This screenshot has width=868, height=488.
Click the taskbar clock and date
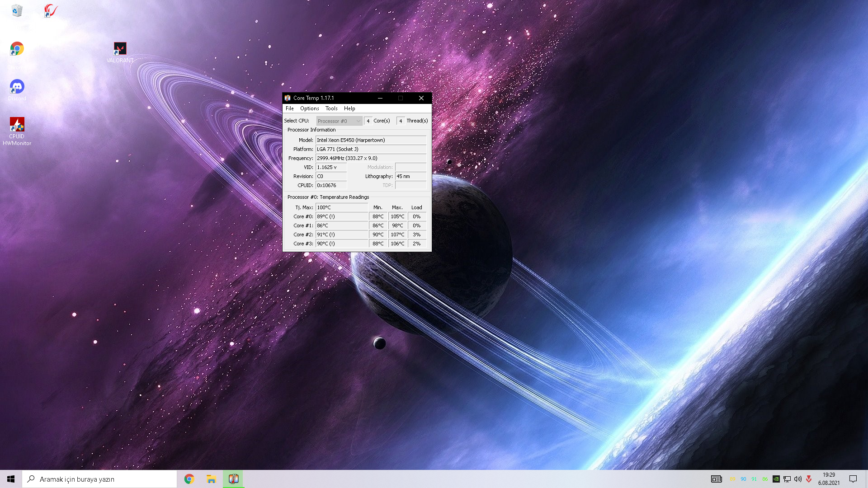[829, 479]
